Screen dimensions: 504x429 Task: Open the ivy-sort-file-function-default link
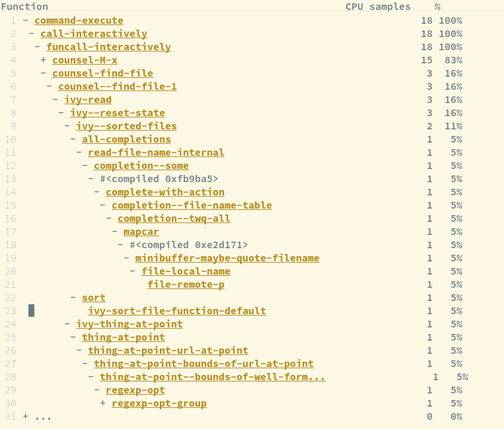pyautogui.click(x=177, y=311)
